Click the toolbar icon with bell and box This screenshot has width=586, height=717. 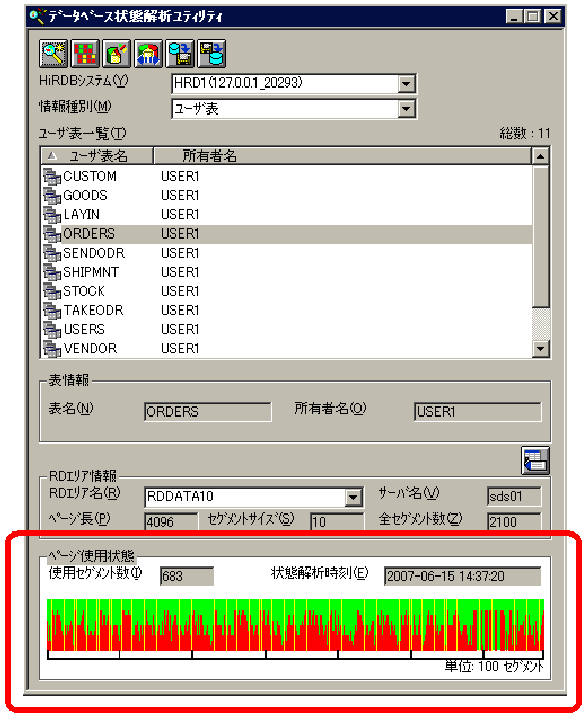117,54
